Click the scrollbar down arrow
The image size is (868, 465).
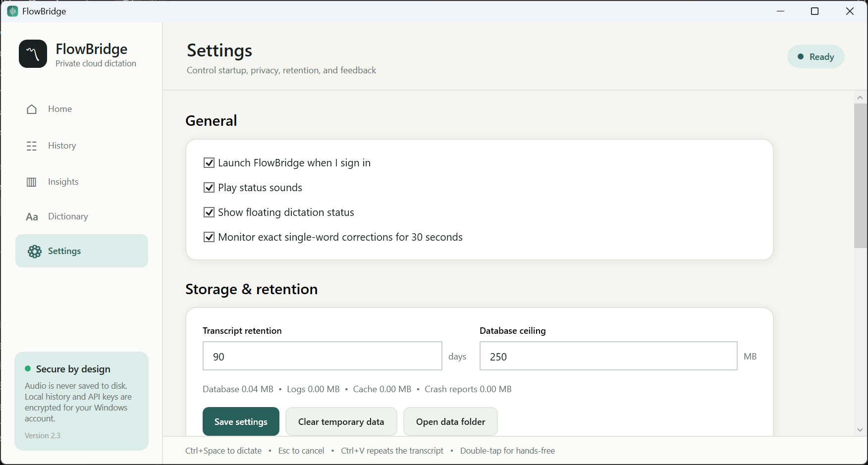pyautogui.click(x=861, y=430)
